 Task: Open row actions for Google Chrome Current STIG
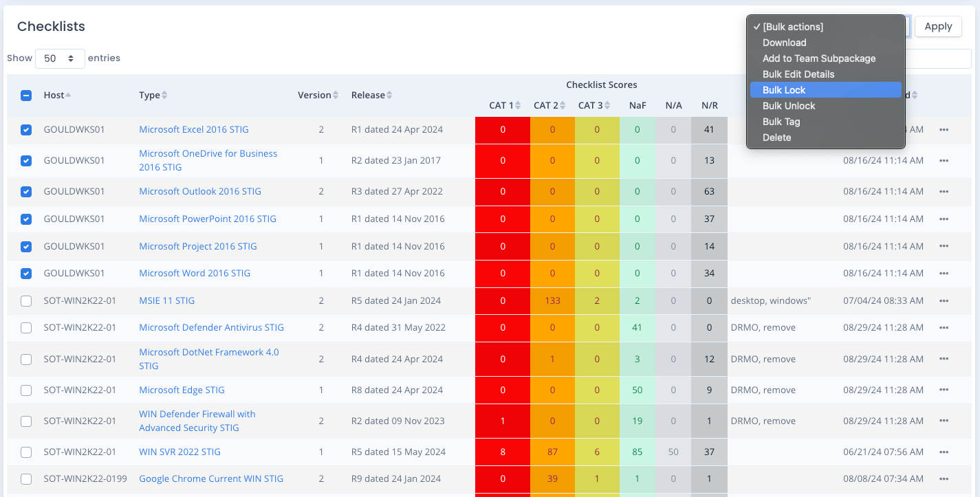944,478
